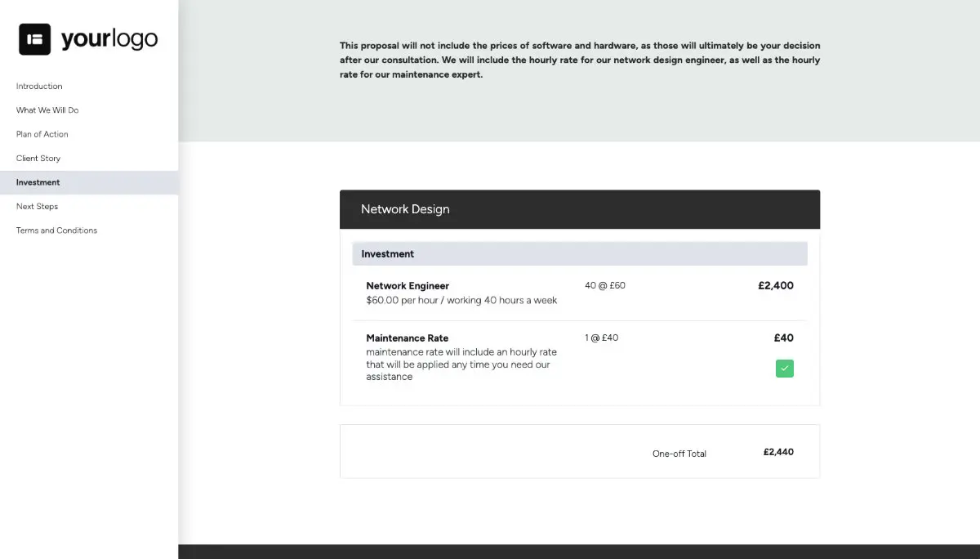
Task: Click the Network Engineer line item
Action: click(408, 286)
